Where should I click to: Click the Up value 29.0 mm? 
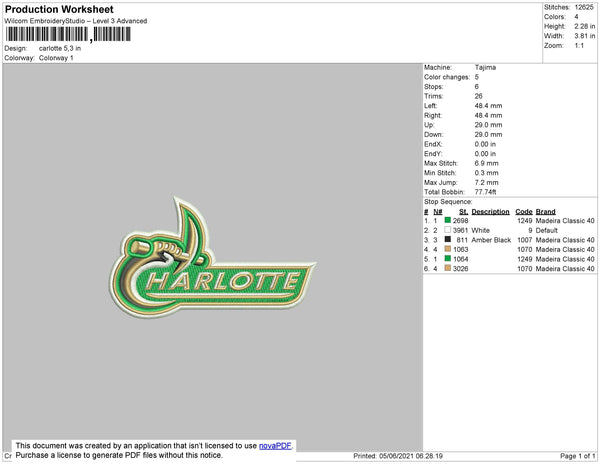[488, 125]
